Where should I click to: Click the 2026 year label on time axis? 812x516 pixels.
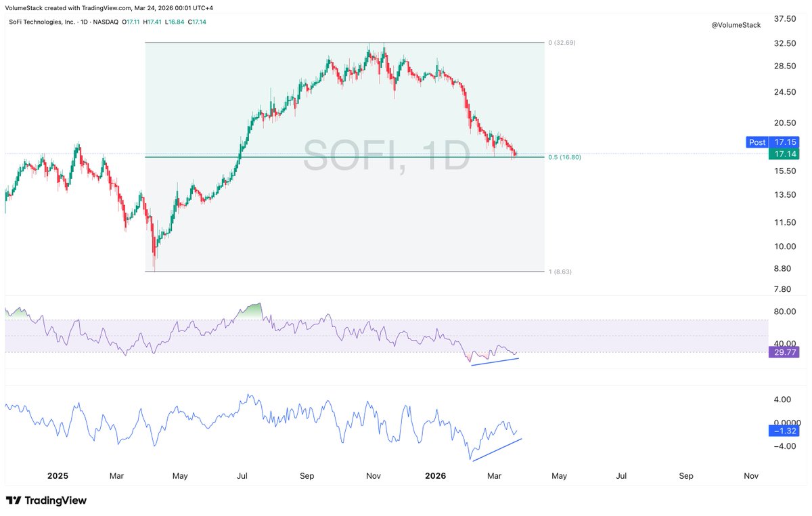435,476
